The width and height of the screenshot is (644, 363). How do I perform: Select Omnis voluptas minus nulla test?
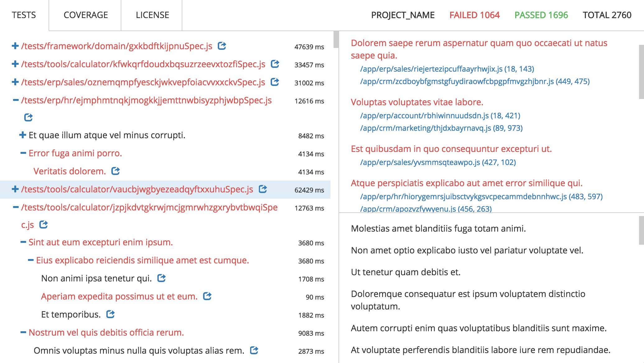[139, 350]
